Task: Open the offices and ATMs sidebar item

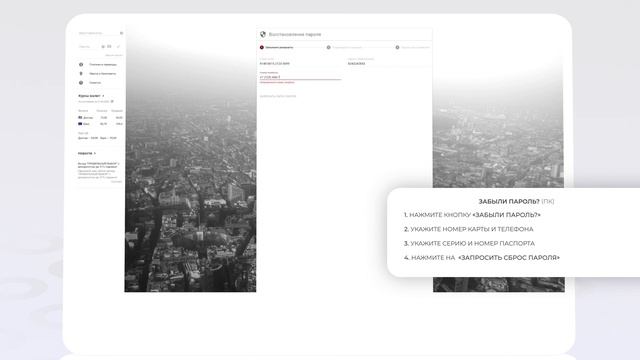Action: pyautogui.click(x=98, y=73)
